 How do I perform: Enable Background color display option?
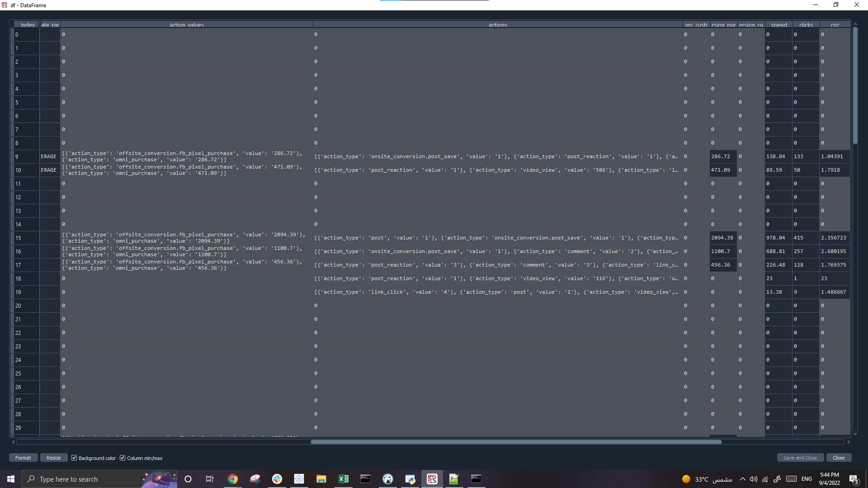[73, 458]
